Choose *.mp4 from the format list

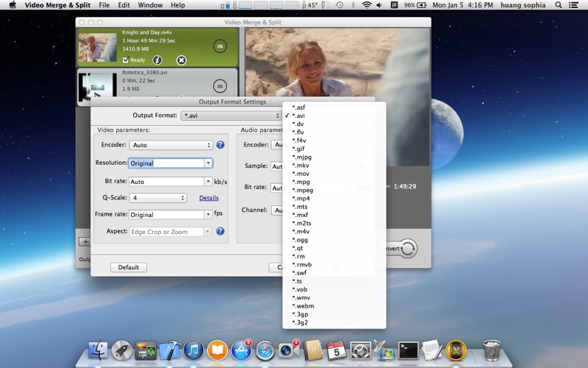tap(334, 198)
